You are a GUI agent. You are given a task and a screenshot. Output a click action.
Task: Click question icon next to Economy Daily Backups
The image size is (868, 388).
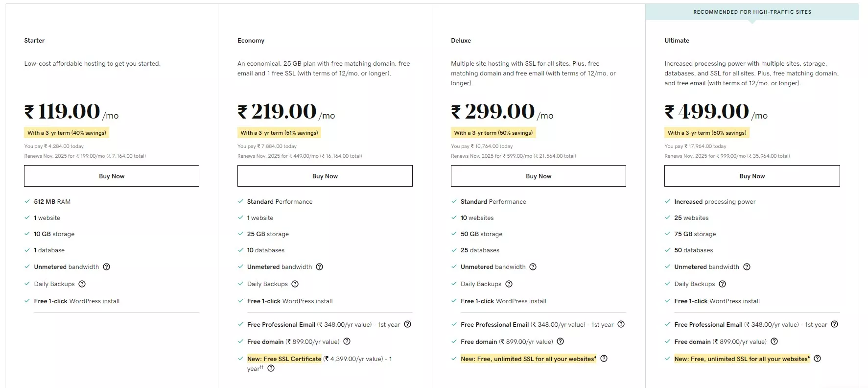295,284
